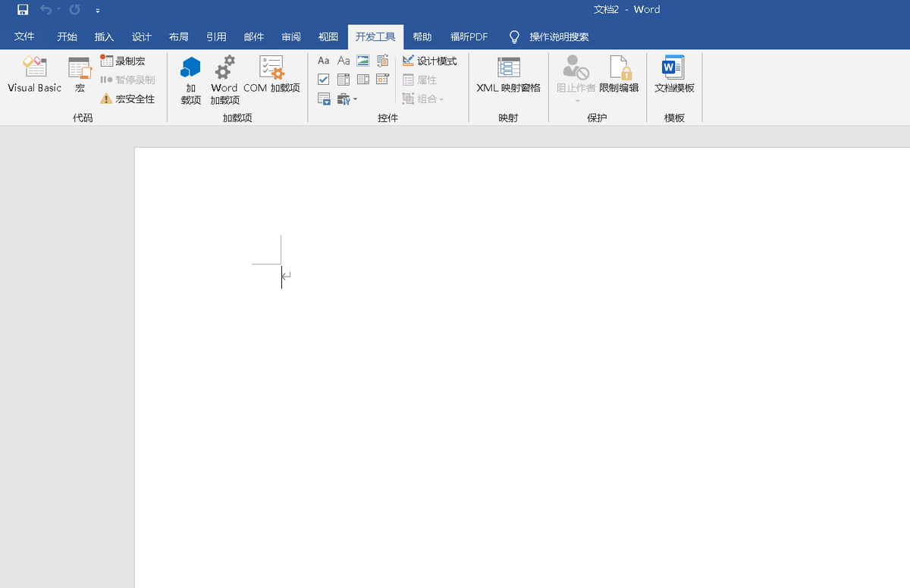Insert checkbox content control

(x=324, y=80)
